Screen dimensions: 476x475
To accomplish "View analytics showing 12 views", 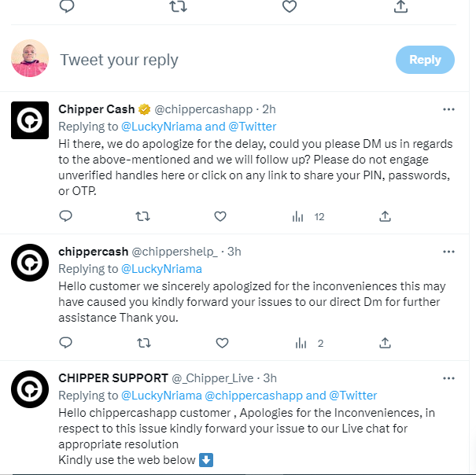I will (x=308, y=216).
